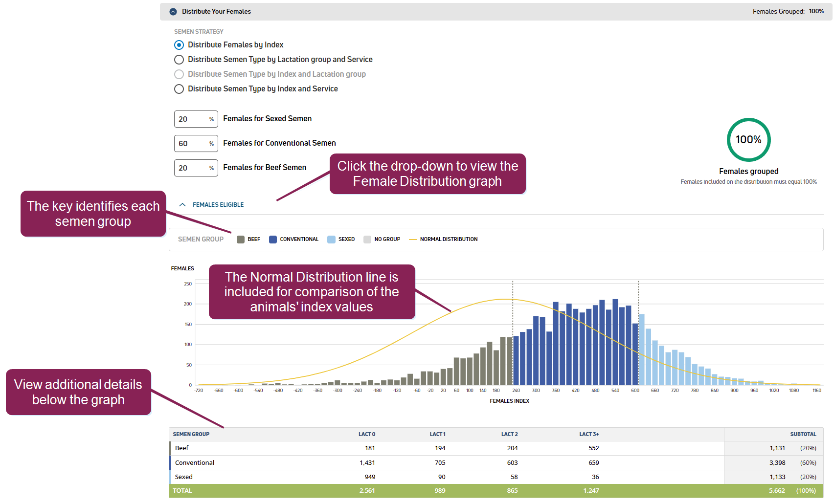Click the SUBTOTAL column header
Viewport: 834px width, 504px height.
coord(803,434)
